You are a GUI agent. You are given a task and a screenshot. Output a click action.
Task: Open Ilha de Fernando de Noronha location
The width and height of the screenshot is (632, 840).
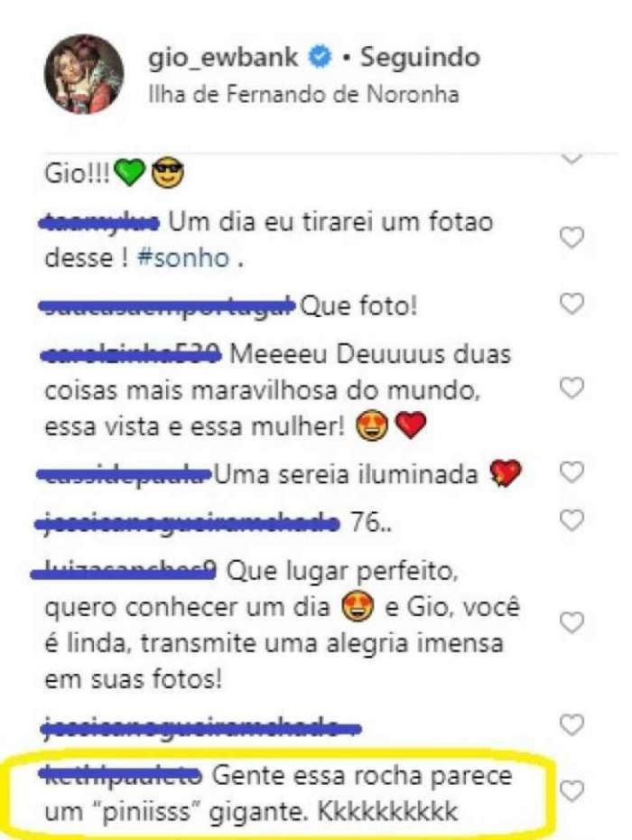point(303,95)
